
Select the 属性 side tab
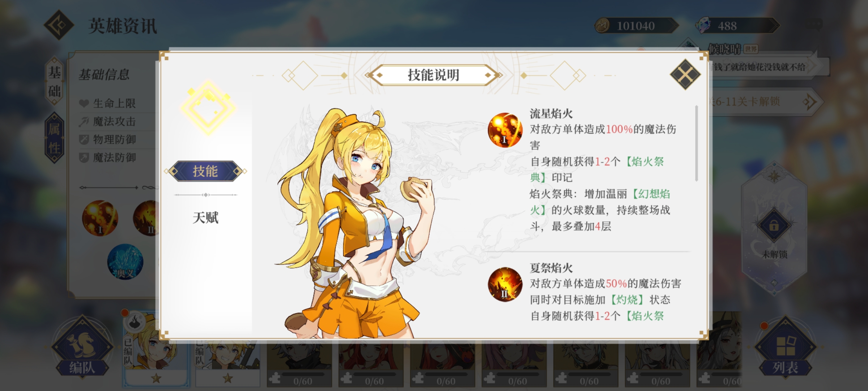(54, 138)
